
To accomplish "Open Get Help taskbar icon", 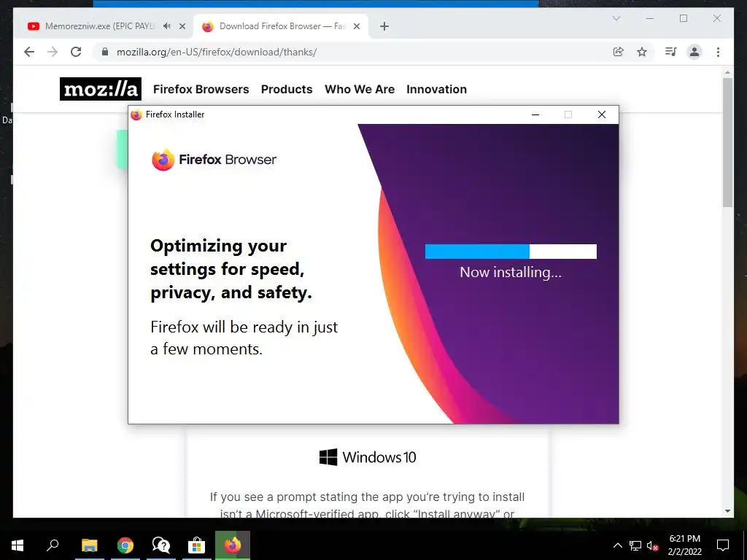I will pos(161,545).
